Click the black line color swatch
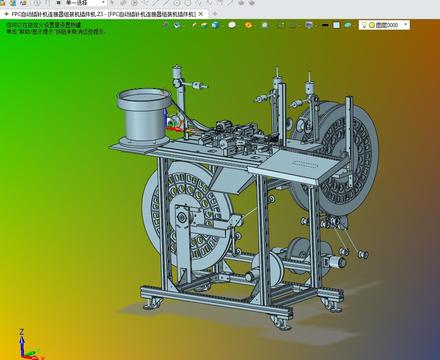Image resolution: width=440 pixels, height=360 pixels. click(x=325, y=25)
